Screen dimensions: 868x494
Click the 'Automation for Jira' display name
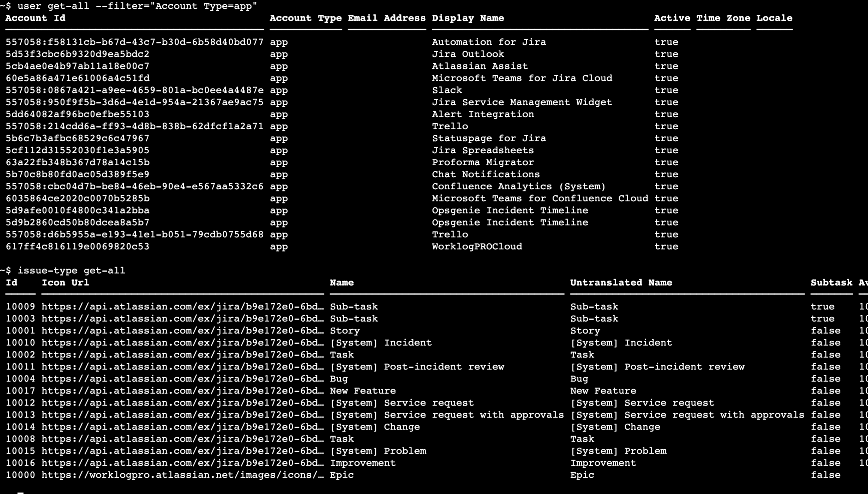pos(489,42)
